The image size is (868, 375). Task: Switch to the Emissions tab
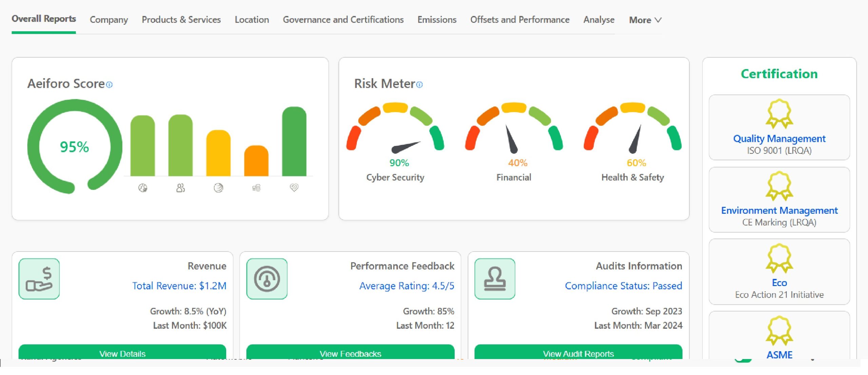[437, 20]
